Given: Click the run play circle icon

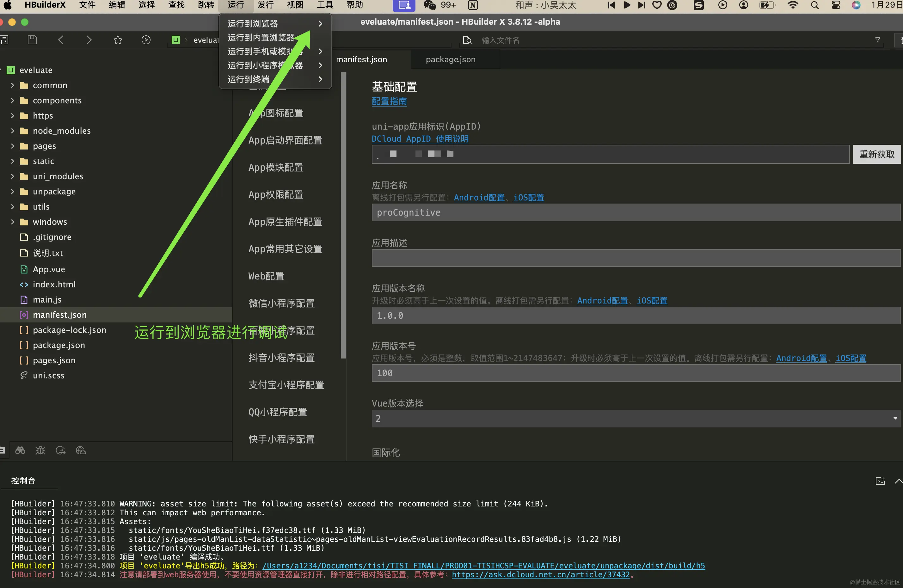Looking at the screenshot, I should (146, 40).
